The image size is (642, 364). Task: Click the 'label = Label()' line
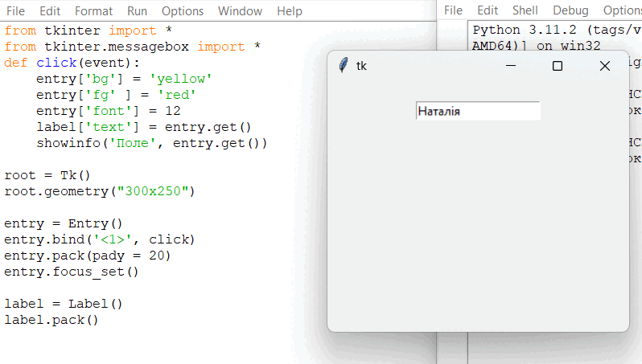[63, 304]
